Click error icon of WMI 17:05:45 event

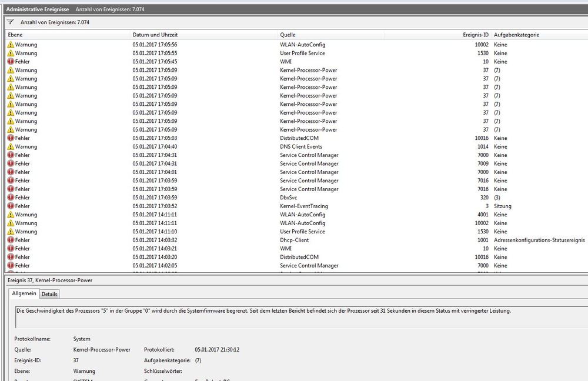coord(10,62)
